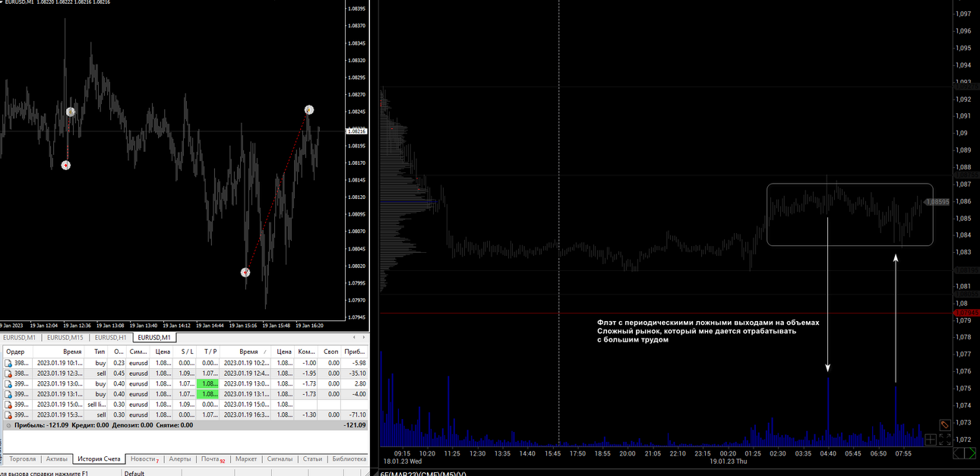Viewport: 980px width, 476px height.
Task: Click the order icon in the 13:0... buy row
Action: 8,384
